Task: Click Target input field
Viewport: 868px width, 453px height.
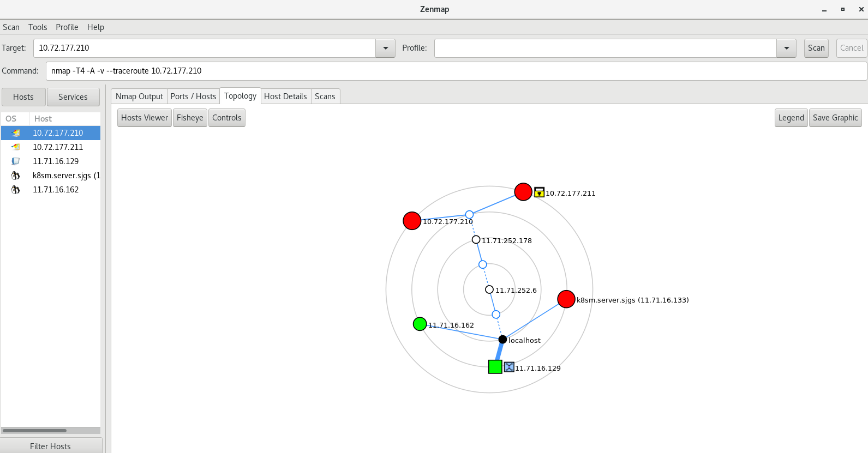Action: pyautogui.click(x=205, y=48)
